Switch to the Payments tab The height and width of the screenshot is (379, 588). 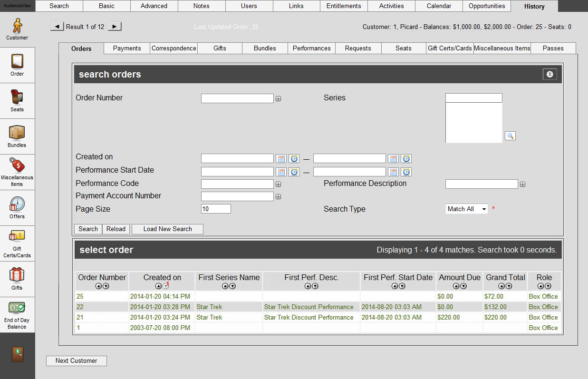tap(127, 48)
